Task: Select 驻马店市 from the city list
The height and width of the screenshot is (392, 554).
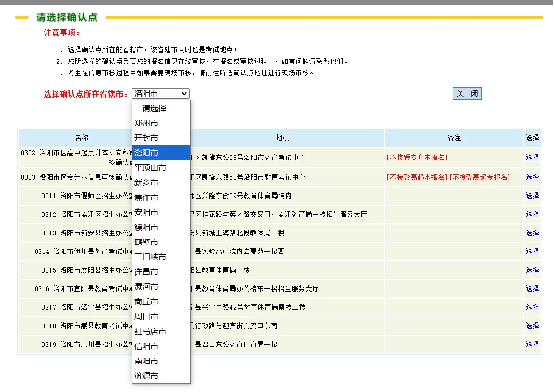Action: click(x=161, y=331)
